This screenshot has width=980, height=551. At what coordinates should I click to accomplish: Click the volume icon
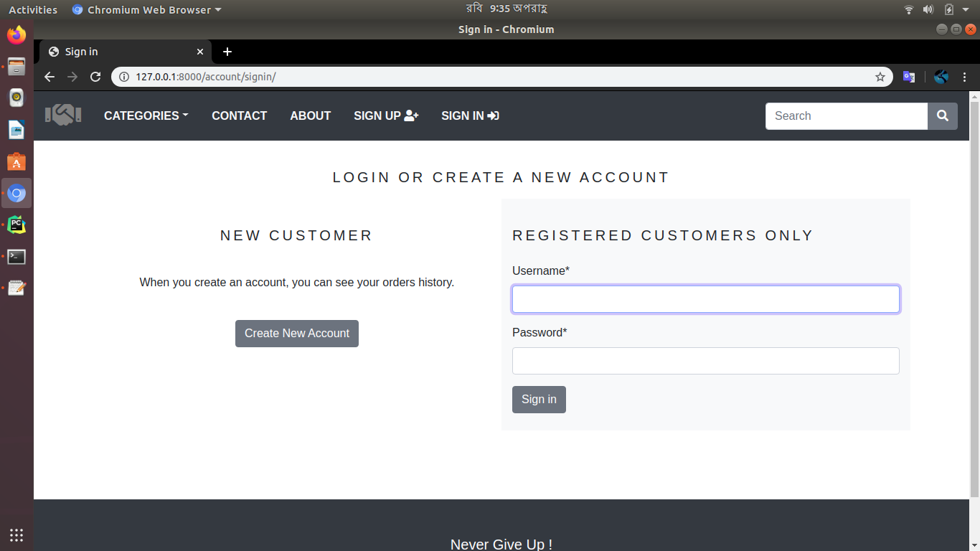[928, 10]
